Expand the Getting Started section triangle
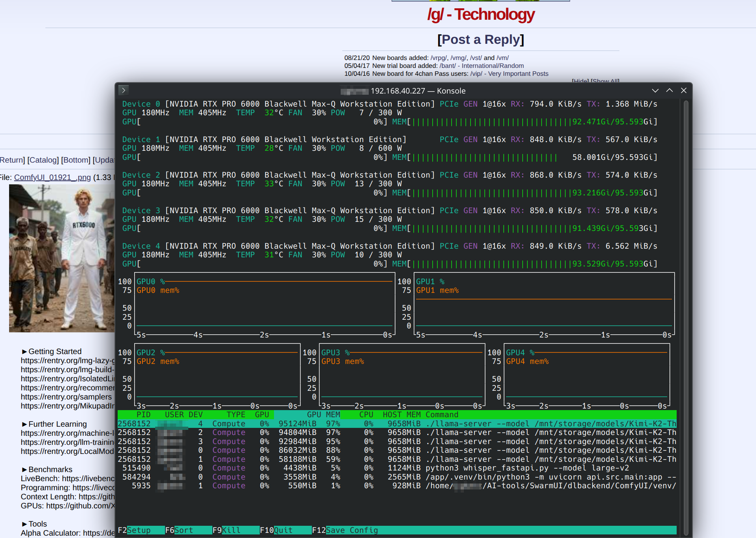756x538 pixels. (x=24, y=352)
